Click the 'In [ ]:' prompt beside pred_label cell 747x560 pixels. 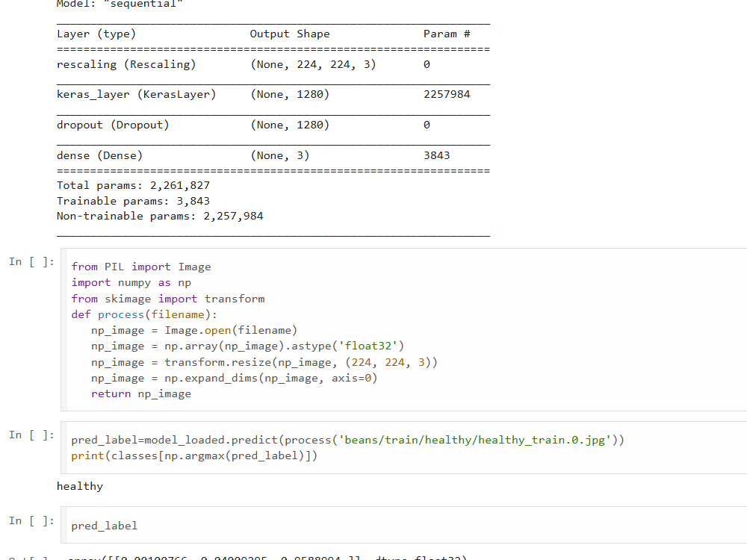click(31, 521)
